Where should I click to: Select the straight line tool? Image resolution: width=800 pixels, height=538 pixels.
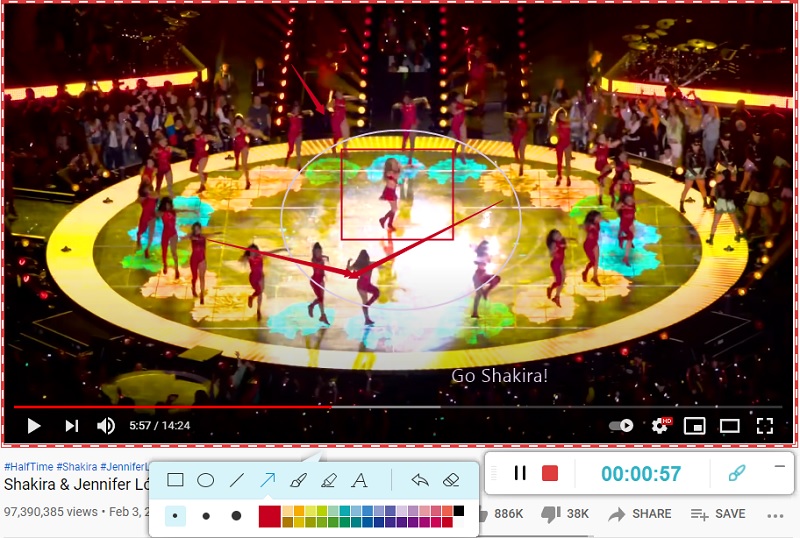237,480
